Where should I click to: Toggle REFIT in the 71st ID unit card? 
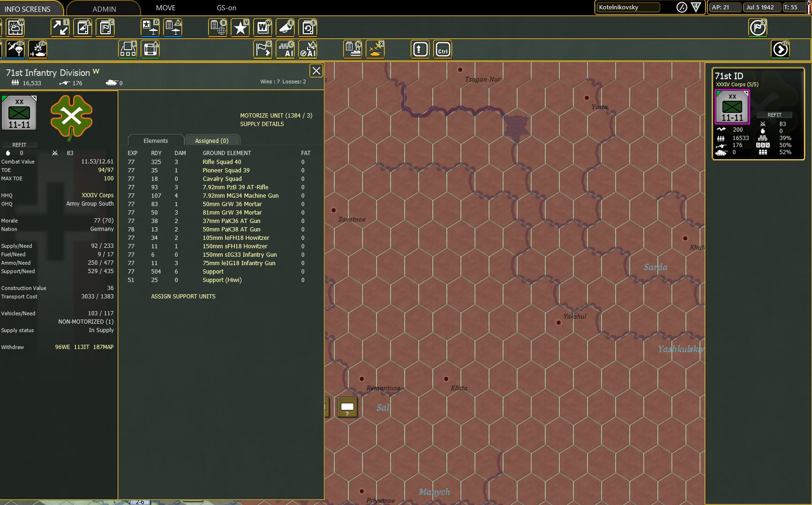pyautogui.click(x=774, y=115)
